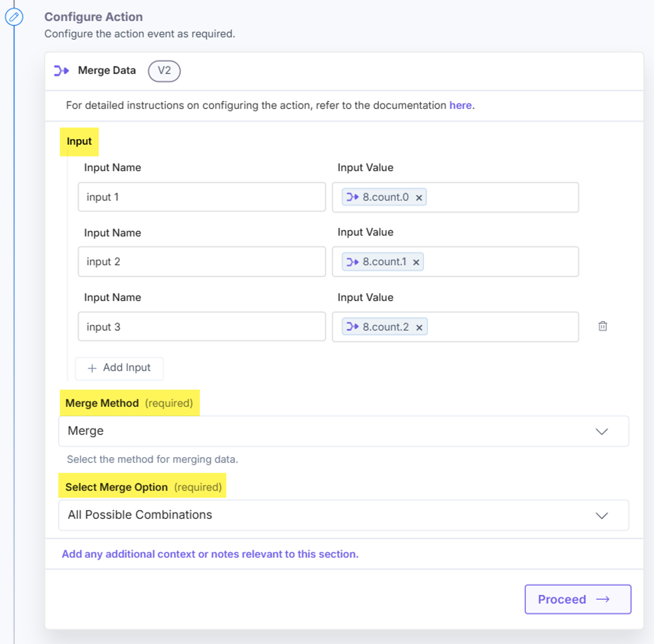Click the plus icon in Add Input

click(x=92, y=368)
